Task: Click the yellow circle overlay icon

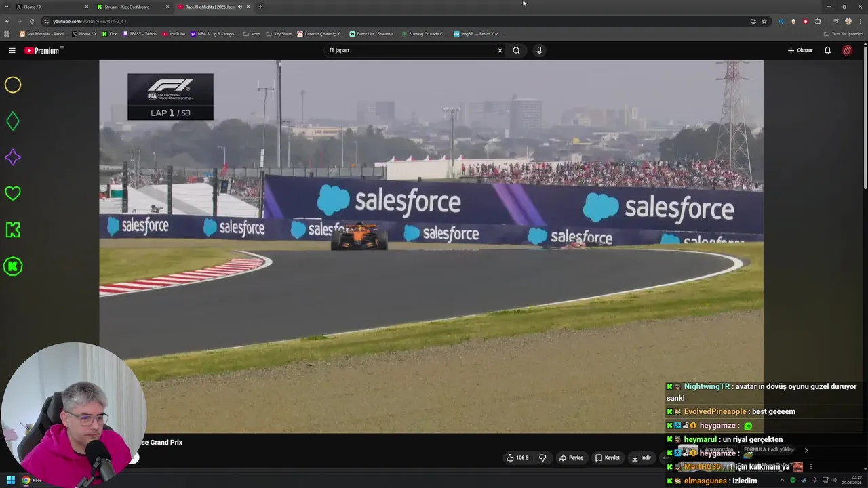Action: pos(13,85)
